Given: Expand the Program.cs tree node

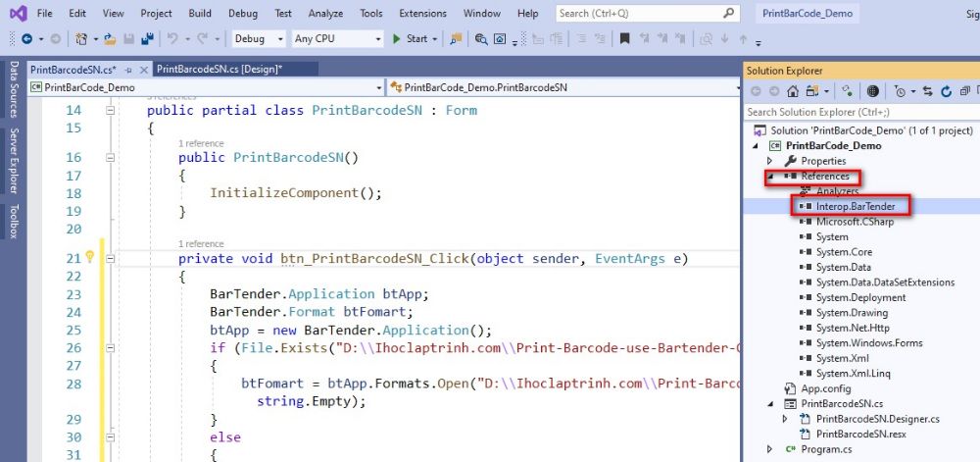Looking at the screenshot, I should [770, 449].
